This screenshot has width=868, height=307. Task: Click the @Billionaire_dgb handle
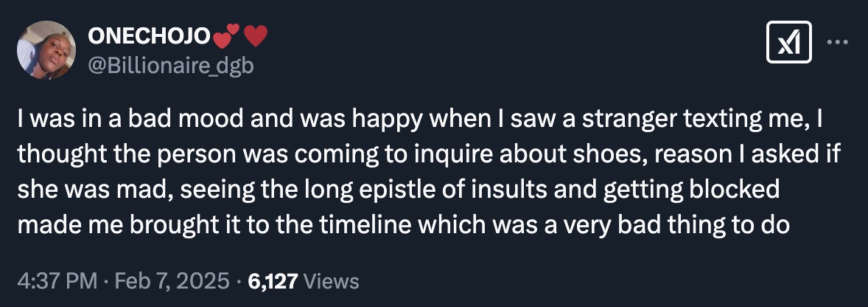[171, 66]
